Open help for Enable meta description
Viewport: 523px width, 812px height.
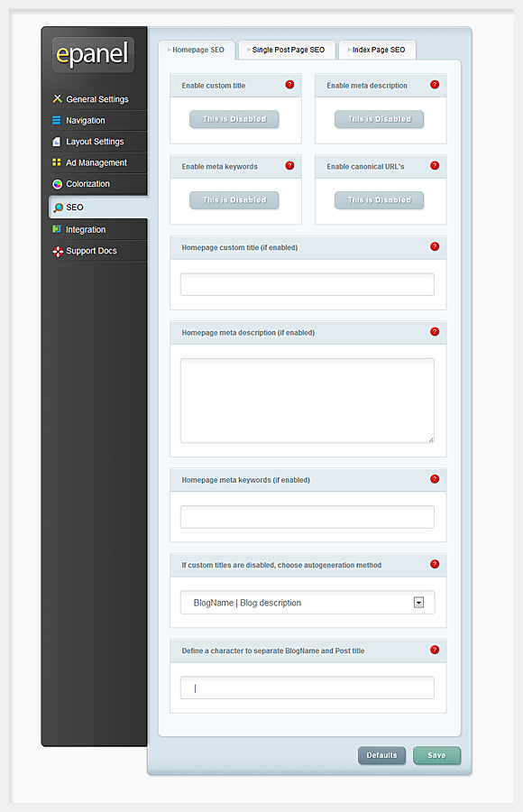point(435,85)
